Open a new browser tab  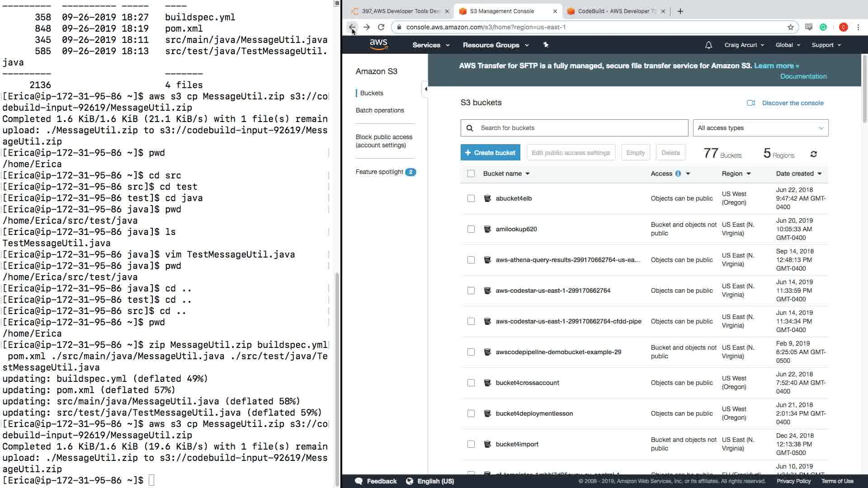click(x=680, y=11)
